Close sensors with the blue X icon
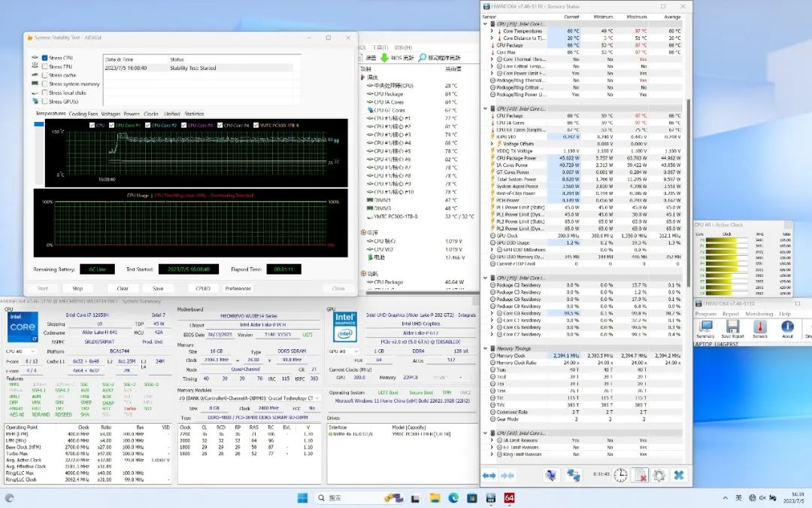Image resolution: width=812 pixels, height=508 pixels. 678,475
